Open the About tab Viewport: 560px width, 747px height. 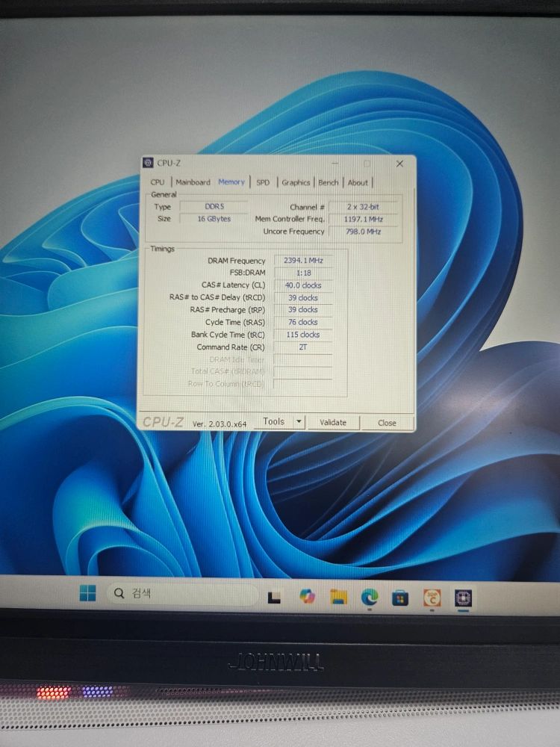click(x=358, y=182)
